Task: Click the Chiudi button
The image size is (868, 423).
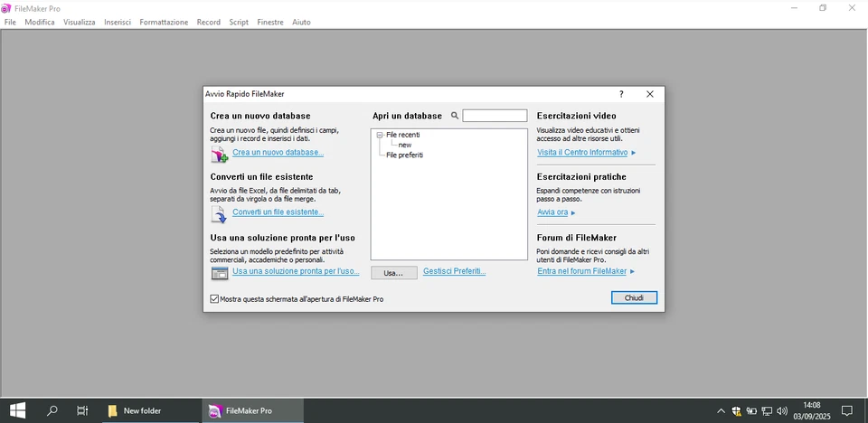Action: pyautogui.click(x=634, y=298)
